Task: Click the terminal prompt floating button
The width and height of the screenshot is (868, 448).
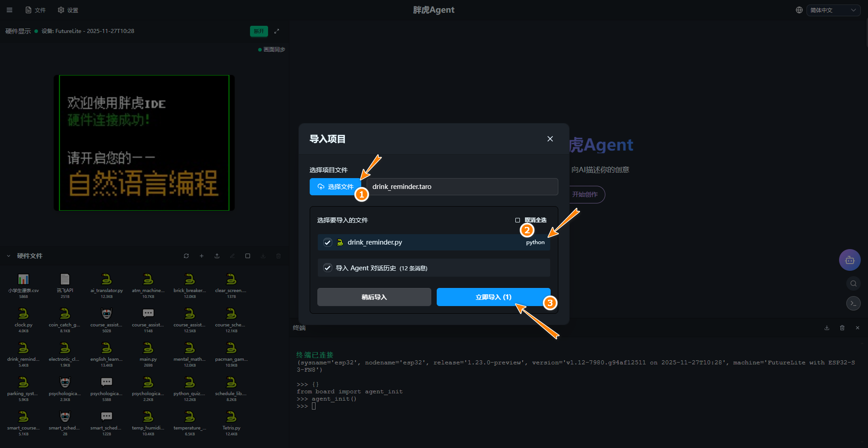Action: [853, 303]
